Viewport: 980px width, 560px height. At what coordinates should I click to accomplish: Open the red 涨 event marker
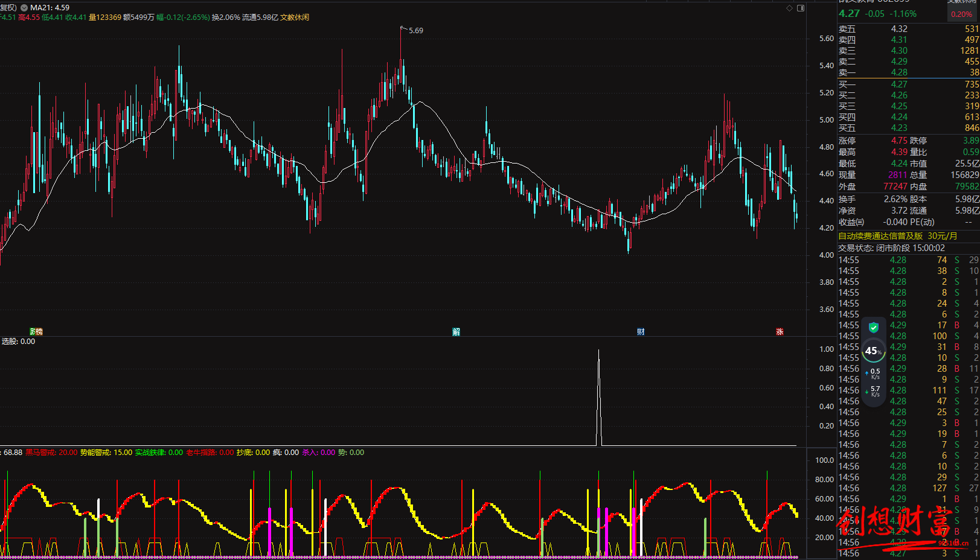point(780,332)
